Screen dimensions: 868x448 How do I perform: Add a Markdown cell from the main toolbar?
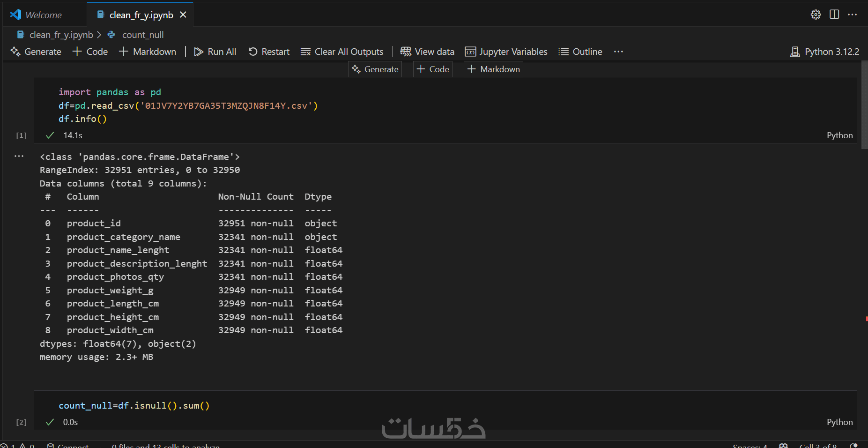(x=148, y=52)
